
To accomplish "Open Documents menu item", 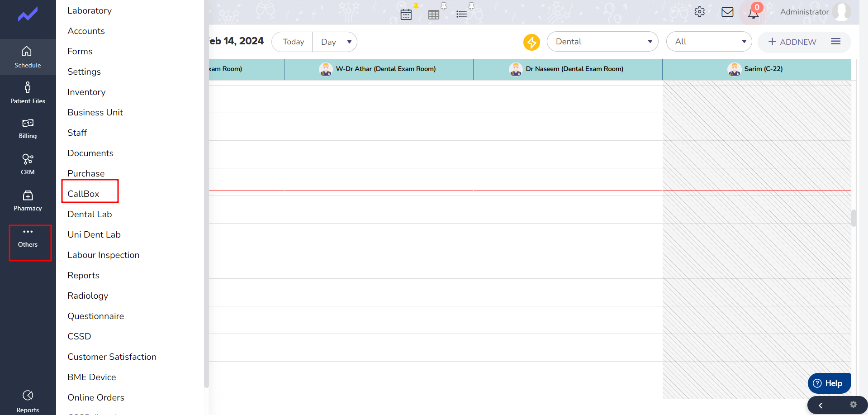I will pyautogui.click(x=90, y=153).
